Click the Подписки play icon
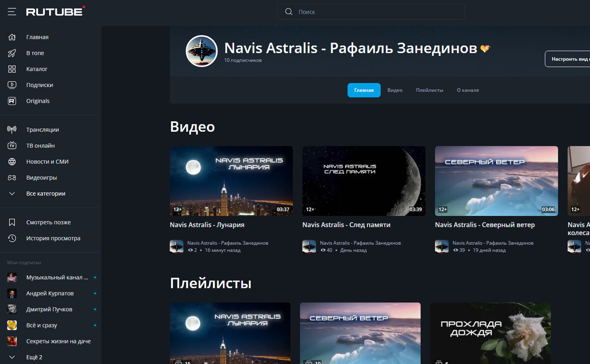The image size is (590, 364). coord(12,85)
